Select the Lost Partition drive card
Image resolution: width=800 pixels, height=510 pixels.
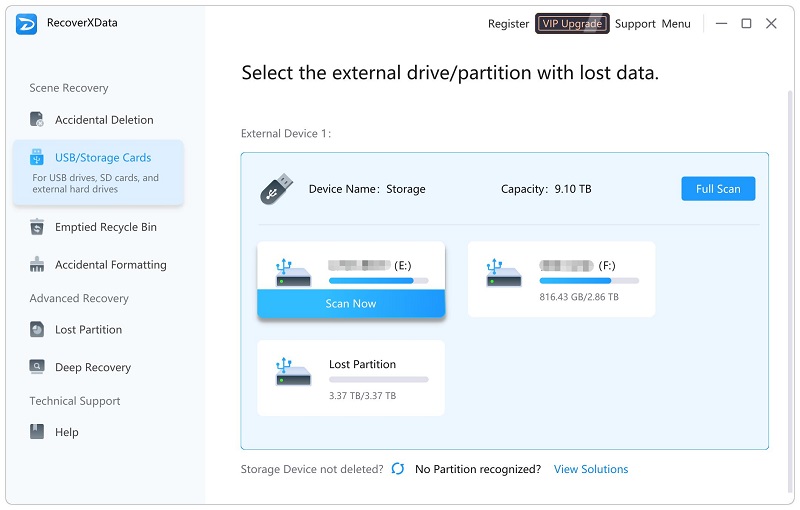tap(351, 378)
